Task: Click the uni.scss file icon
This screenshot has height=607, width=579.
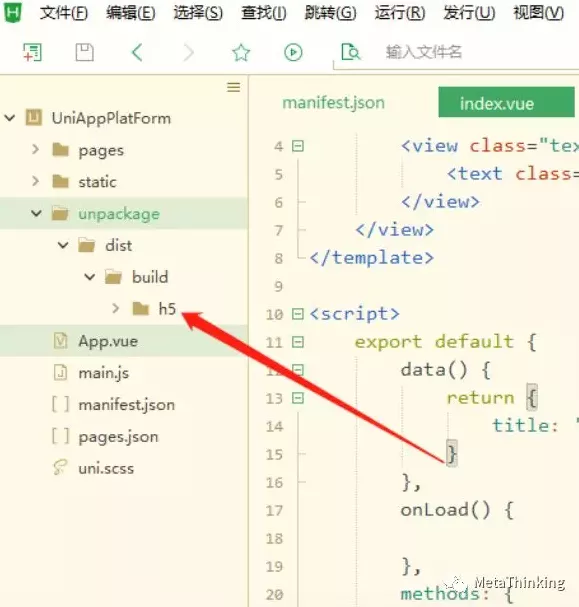Action: point(60,467)
